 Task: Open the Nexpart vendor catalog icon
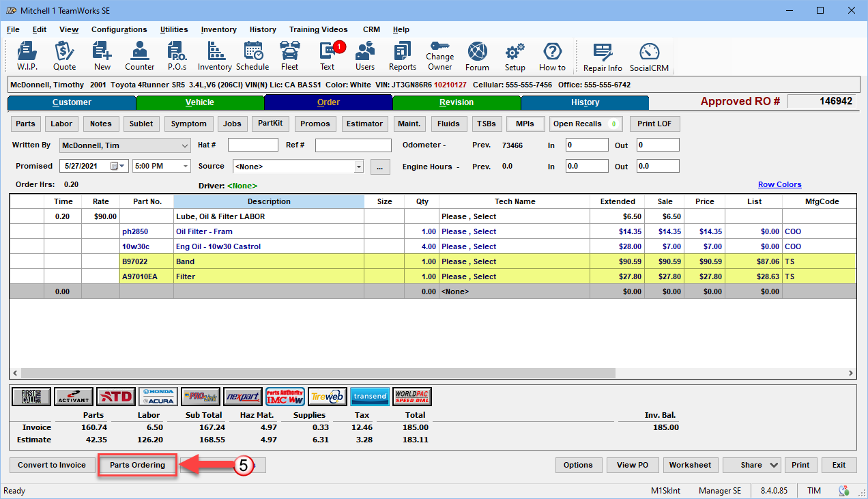243,397
